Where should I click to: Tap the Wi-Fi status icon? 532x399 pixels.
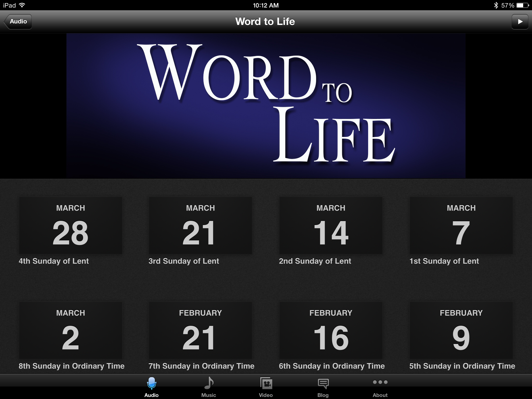tap(22, 5)
